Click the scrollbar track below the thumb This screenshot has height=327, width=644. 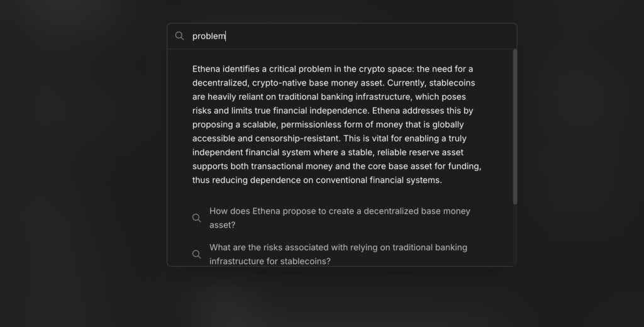(515, 235)
